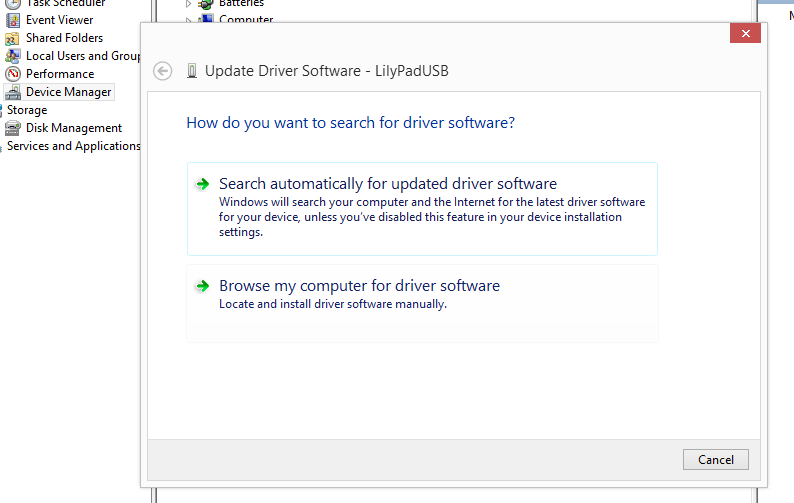This screenshot has width=794, height=503.
Task: Click the Computer device icon in tree
Action: 206,19
